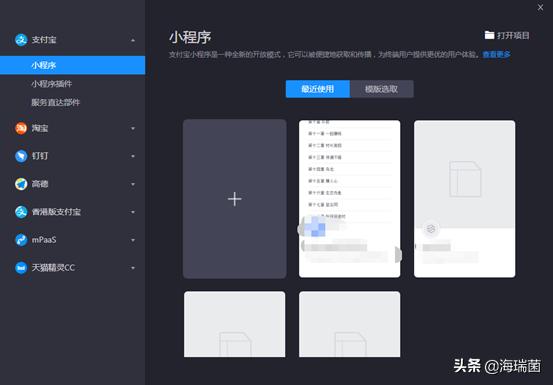
Task: Click the 钉钉 DingTalk logo icon
Action: click(21, 156)
